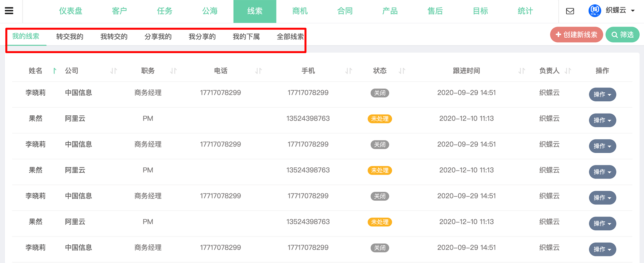Viewport: 644px width, 263px height.
Task: Sort by 公司 column arrows
Action: [114, 71]
